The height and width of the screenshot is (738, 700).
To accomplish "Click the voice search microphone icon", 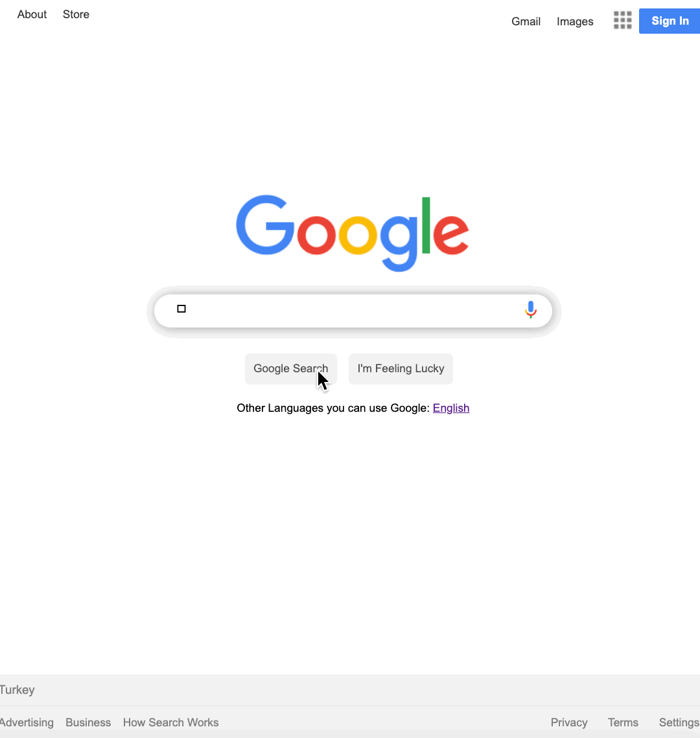I will tap(531, 310).
